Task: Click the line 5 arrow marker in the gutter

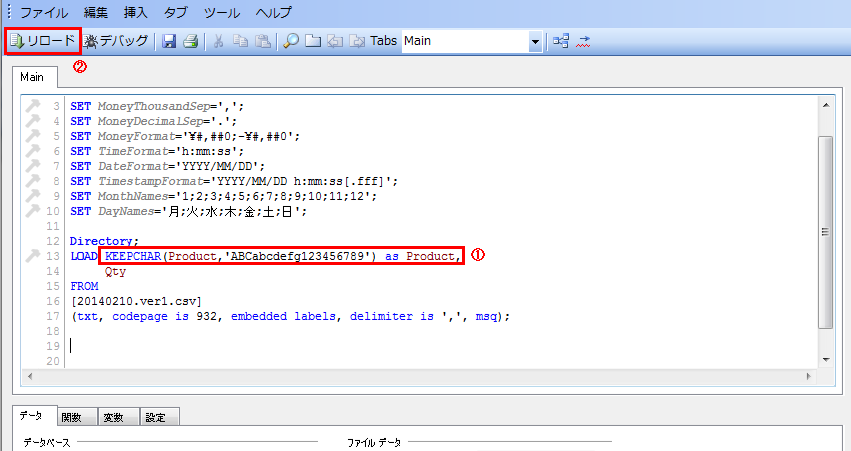Action: (33, 135)
